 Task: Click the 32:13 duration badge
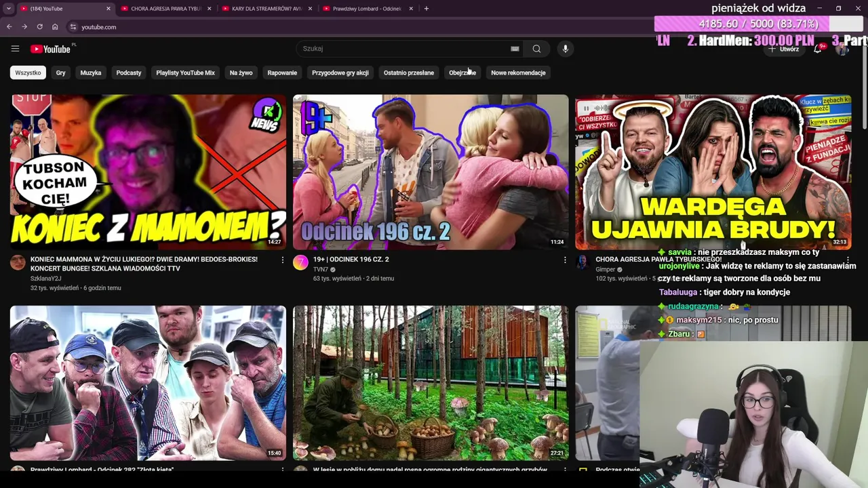coord(840,242)
